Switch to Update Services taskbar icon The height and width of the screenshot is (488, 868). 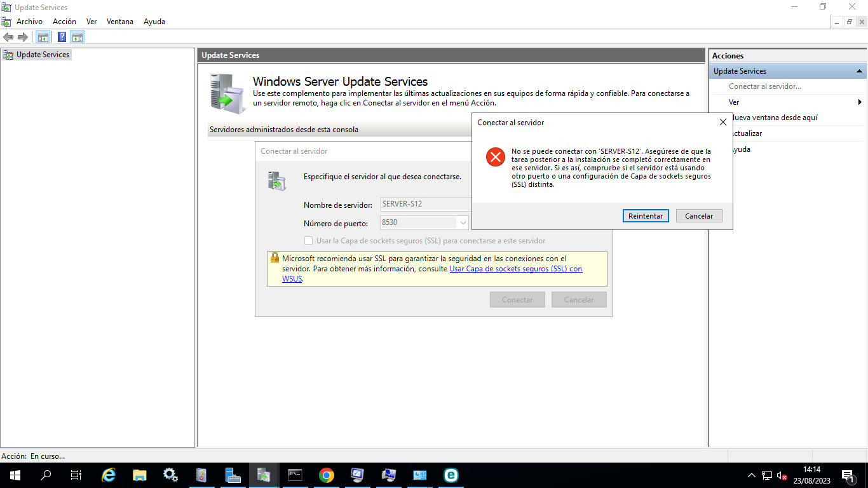click(264, 475)
